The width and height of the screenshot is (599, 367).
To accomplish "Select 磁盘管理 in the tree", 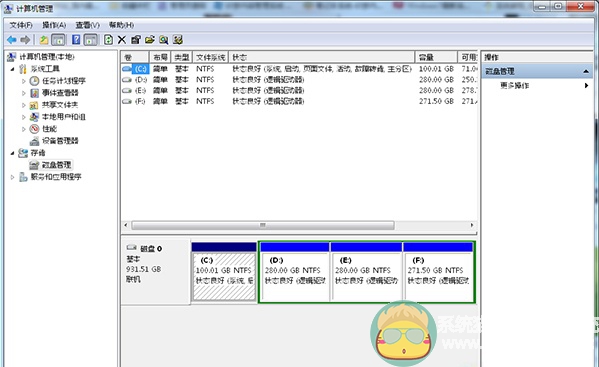I will tap(57, 165).
